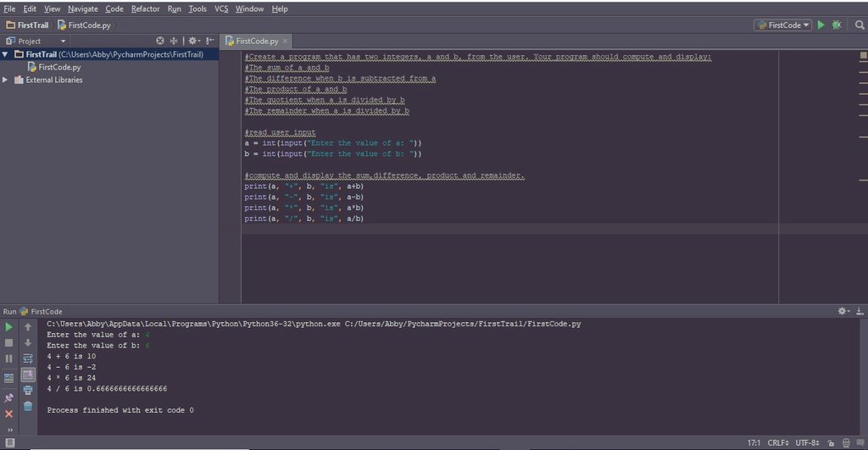Close the FirstCode.py editor tab
Image resolution: width=868 pixels, height=450 pixels.
285,41
